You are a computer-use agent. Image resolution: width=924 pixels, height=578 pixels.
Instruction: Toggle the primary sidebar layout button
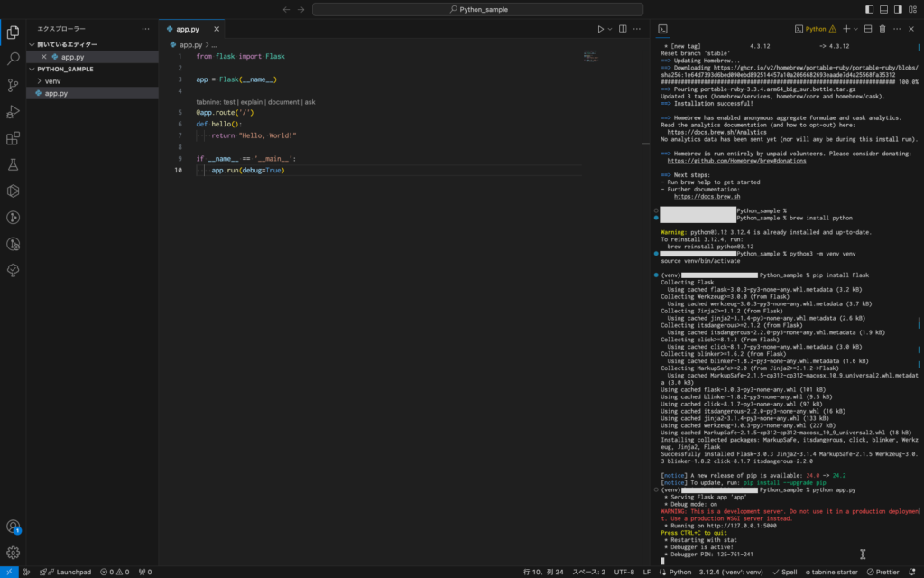(869, 9)
